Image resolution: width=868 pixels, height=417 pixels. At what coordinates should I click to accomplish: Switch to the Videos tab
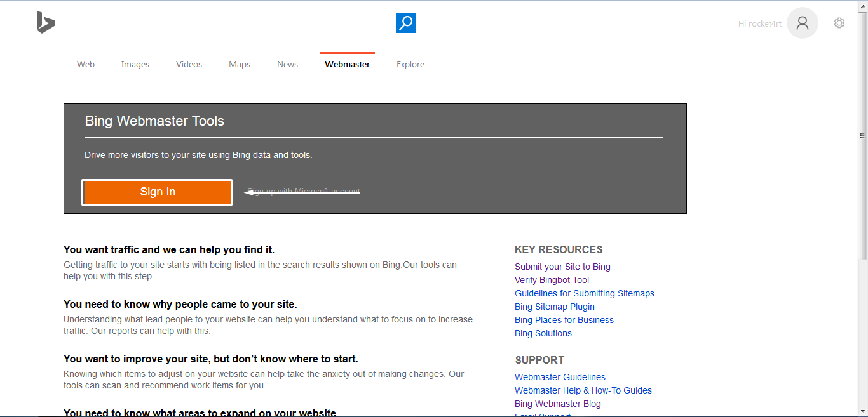pyautogui.click(x=189, y=64)
